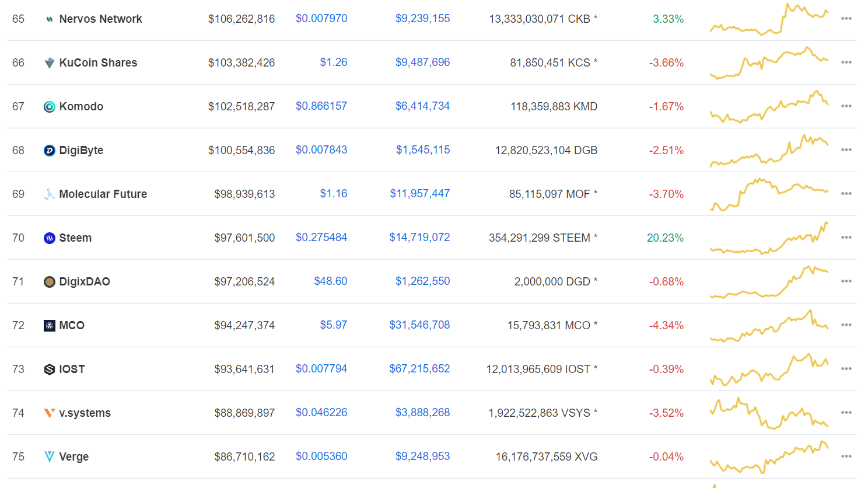Screen dimensions: 868x488
Task: Open the IOST coin page
Action: 72,369
